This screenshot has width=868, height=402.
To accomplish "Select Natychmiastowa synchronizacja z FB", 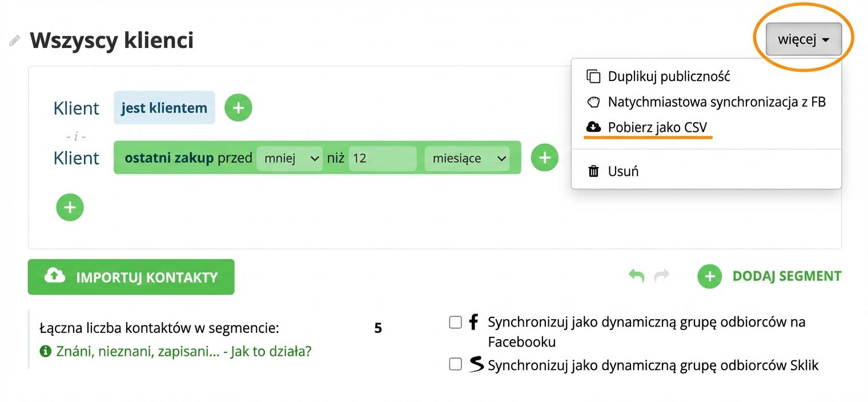I will coord(716,102).
